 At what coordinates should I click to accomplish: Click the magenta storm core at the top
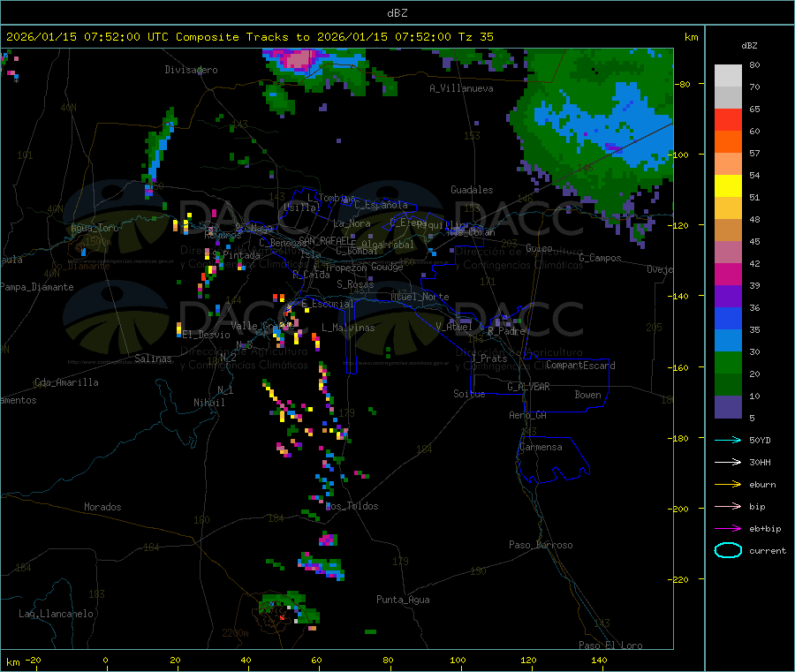point(297,59)
